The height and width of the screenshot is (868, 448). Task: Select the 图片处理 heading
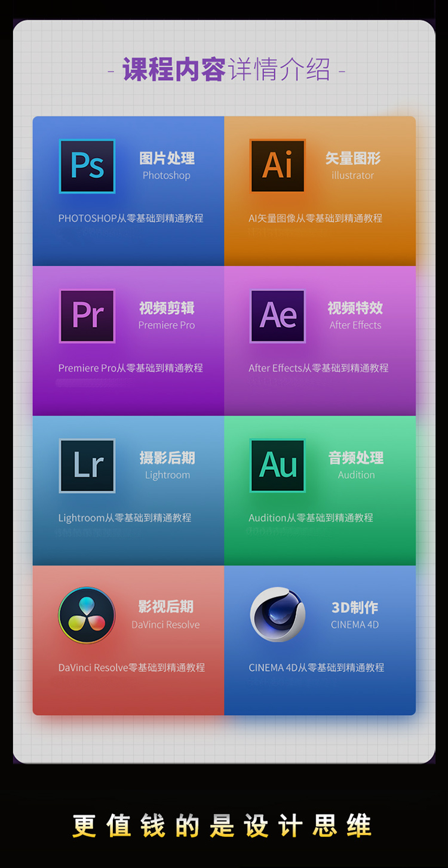[x=167, y=158]
